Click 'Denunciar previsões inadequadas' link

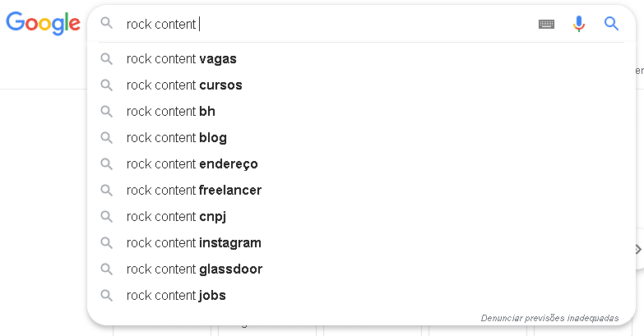coord(549,318)
